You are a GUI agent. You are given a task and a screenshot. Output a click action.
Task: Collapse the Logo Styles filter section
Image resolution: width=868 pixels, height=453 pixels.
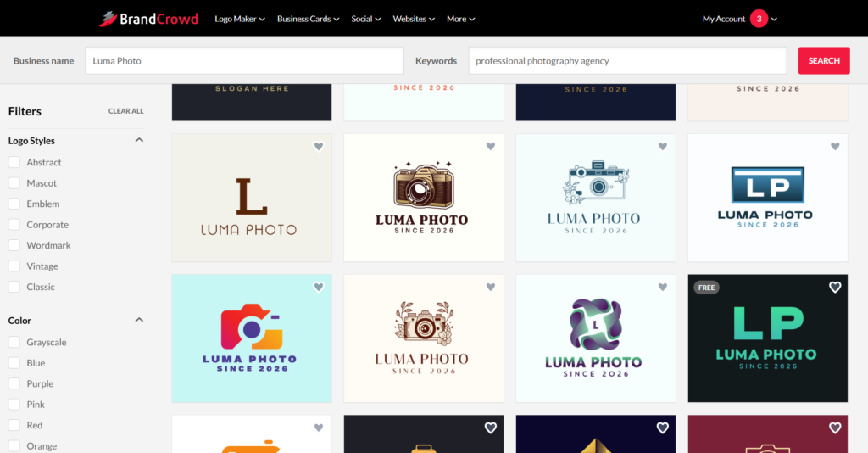pyautogui.click(x=139, y=140)
